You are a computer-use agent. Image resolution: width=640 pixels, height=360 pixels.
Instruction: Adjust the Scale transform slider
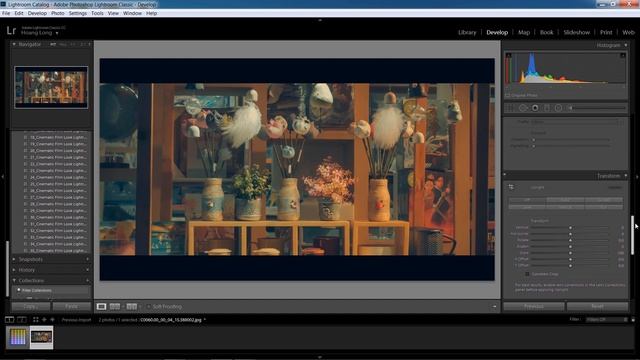[570, 253]
